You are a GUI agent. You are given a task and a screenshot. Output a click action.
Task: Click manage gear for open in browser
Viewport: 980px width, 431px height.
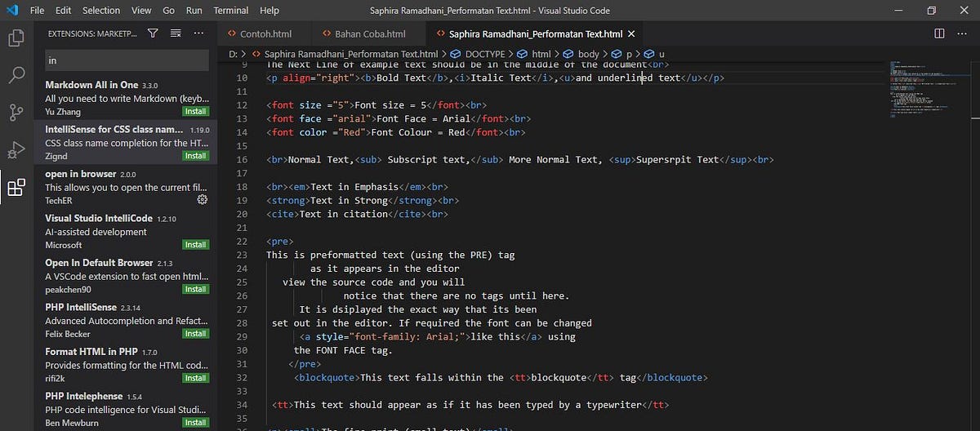pos(203,199)
